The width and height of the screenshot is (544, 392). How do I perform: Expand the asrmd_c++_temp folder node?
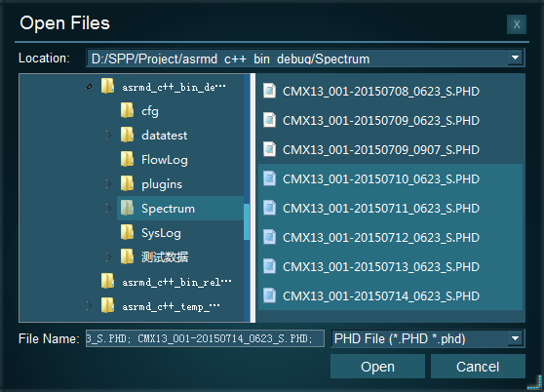pos(89,306)
